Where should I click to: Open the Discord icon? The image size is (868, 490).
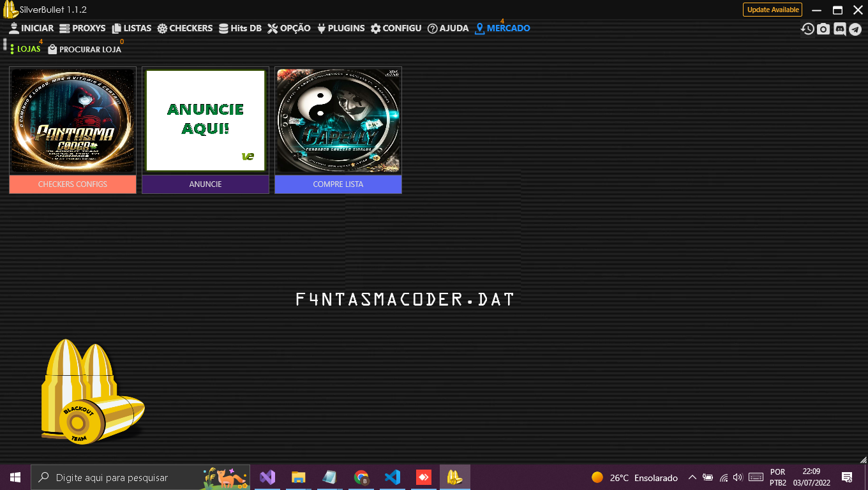click(x=840, y=29)
